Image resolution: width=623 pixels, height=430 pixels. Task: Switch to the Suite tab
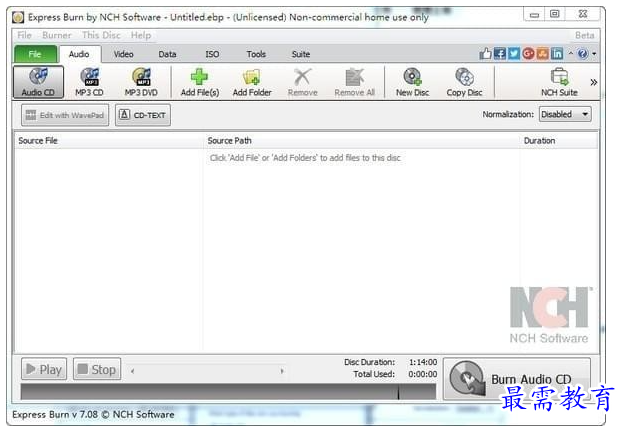[301, 54]
